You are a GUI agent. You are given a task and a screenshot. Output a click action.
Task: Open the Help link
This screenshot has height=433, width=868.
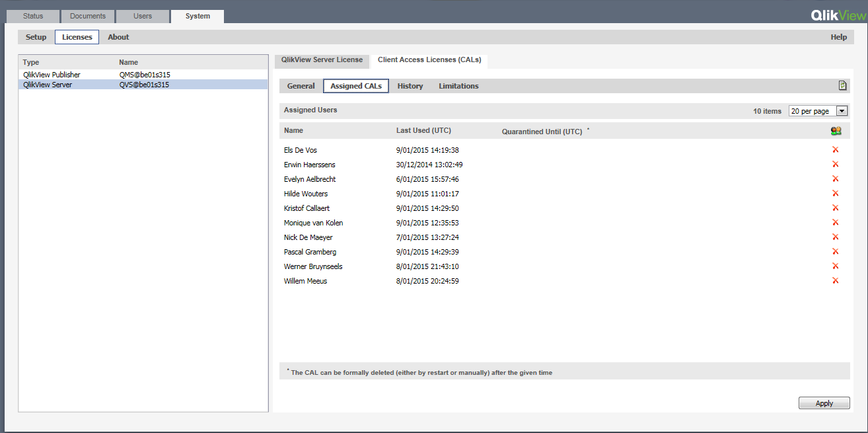839,37
